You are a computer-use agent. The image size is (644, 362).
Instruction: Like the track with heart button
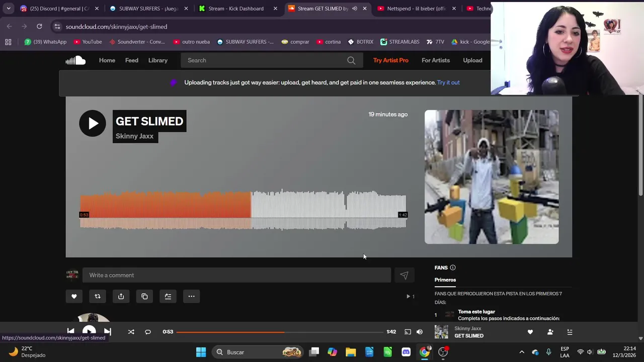tap(74, 296)
